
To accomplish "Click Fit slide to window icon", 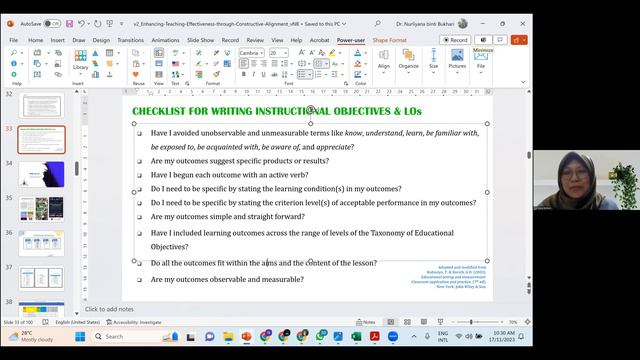I will pos(527,322).
